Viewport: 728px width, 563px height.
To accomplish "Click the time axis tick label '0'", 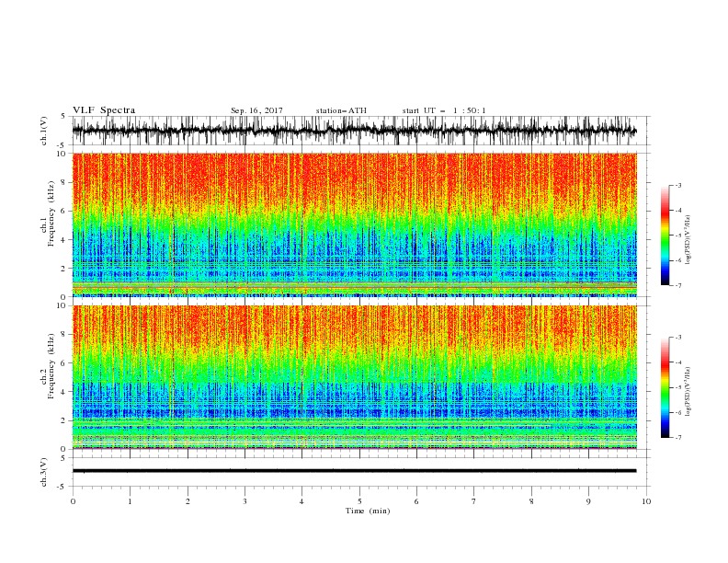I will 73,501.
